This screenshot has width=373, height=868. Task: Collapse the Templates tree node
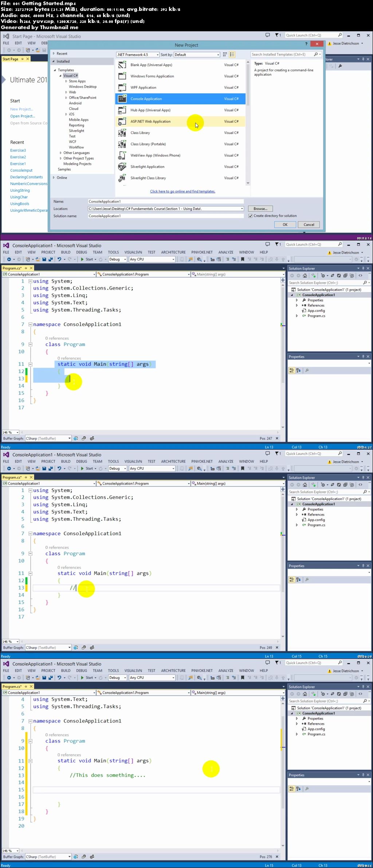pyautogui.click(x=55, y=70)
